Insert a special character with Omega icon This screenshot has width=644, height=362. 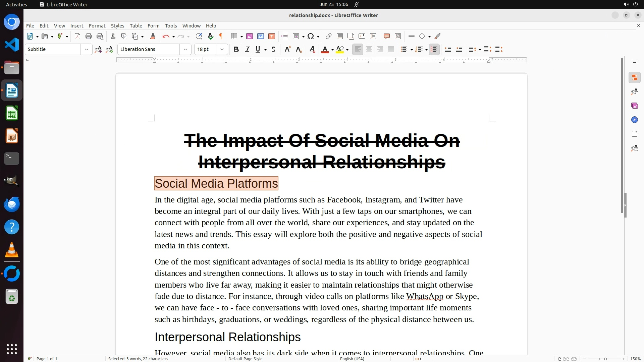click(x=311, y=37)
